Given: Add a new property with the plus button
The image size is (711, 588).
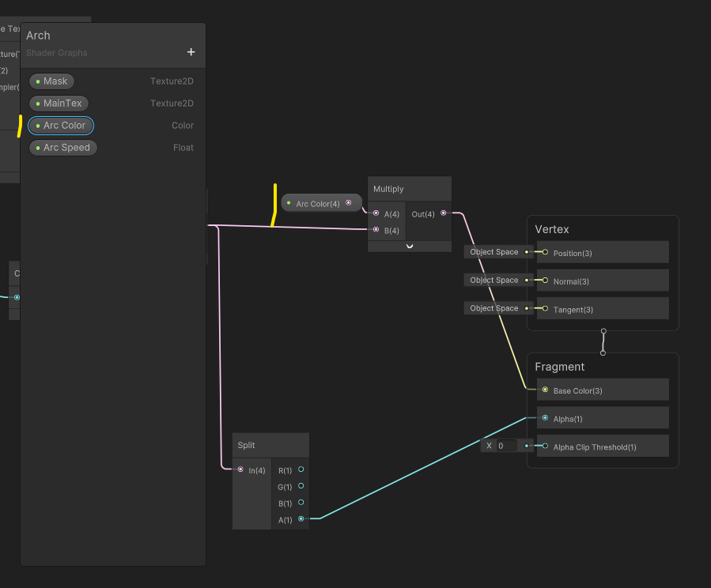Looking at the screenshot, I should (191, 52).
